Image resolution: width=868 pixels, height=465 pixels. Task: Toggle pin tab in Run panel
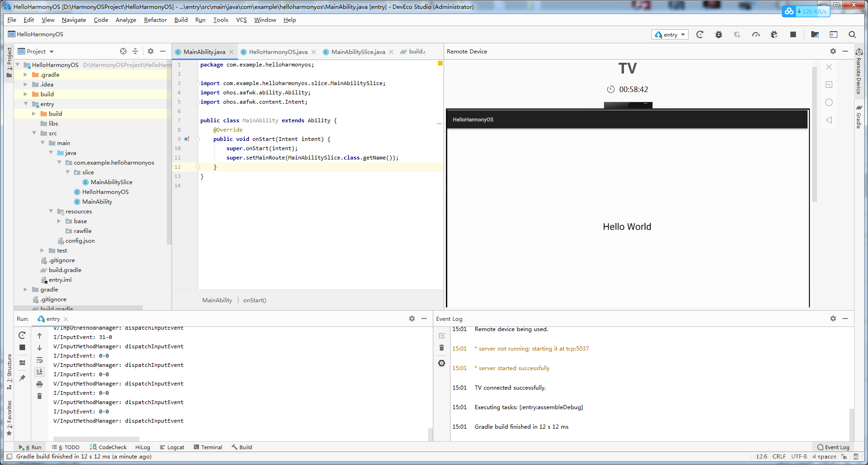(x=22, y=378)
